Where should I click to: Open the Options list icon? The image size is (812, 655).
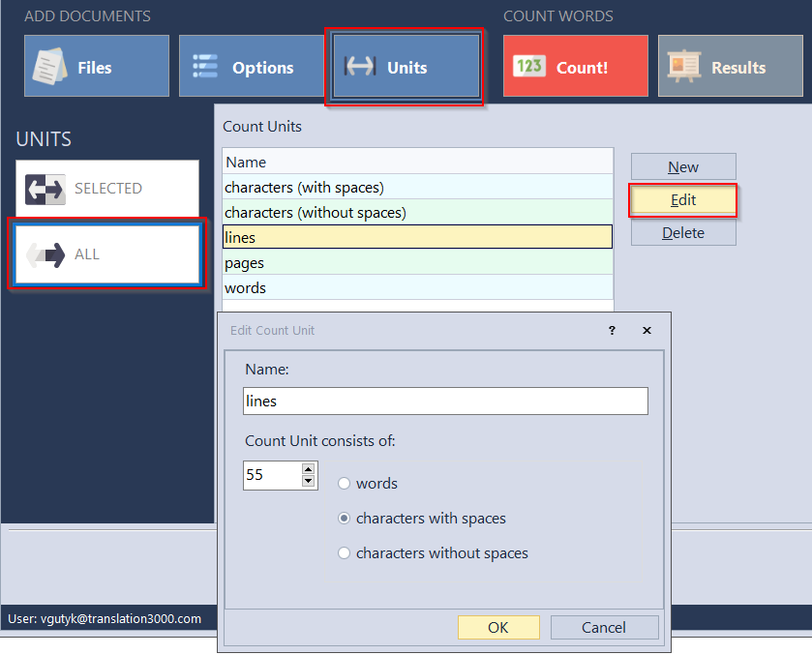(x=204, y=67)
